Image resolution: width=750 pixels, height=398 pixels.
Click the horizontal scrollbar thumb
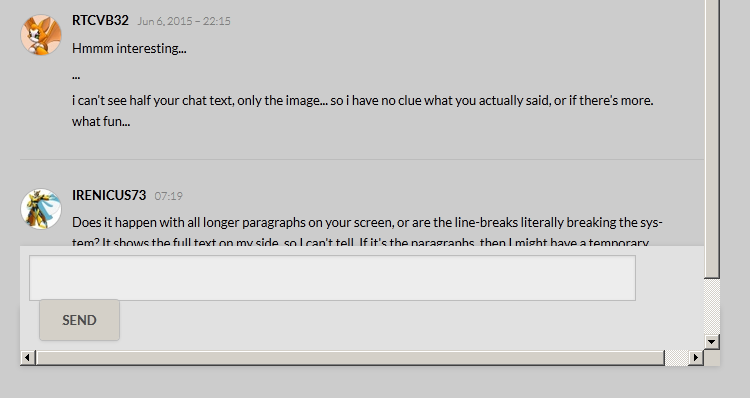[350, 357]
